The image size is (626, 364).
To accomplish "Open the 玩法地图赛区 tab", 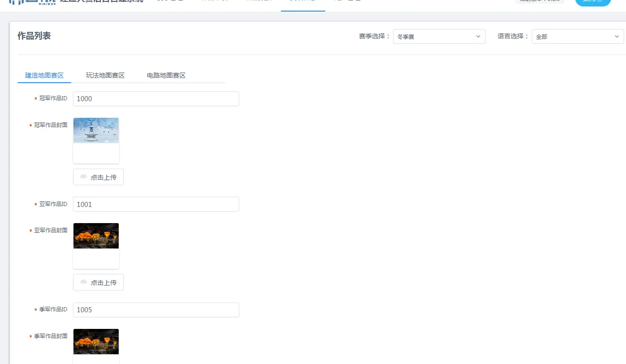I will [x=105, y=75].
